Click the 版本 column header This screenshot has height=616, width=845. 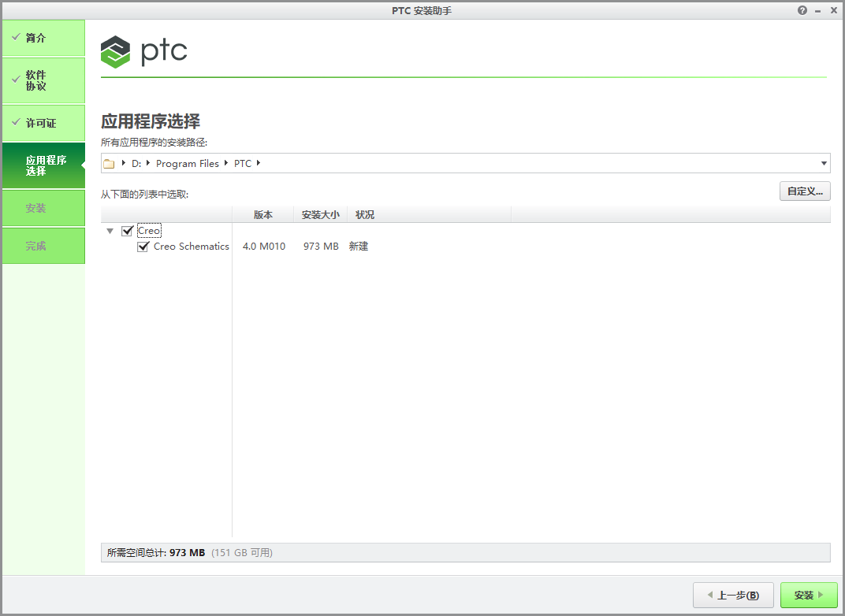coord(263,214)
